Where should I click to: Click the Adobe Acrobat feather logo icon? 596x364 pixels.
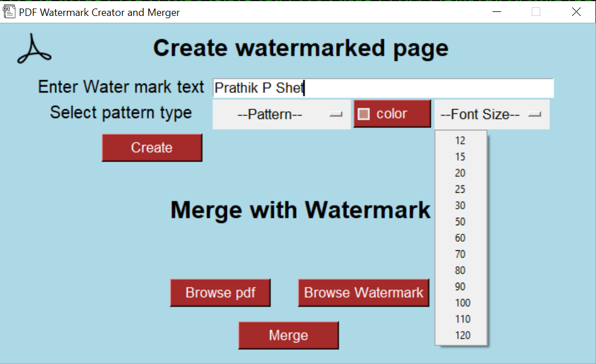[x=35, y=49]
